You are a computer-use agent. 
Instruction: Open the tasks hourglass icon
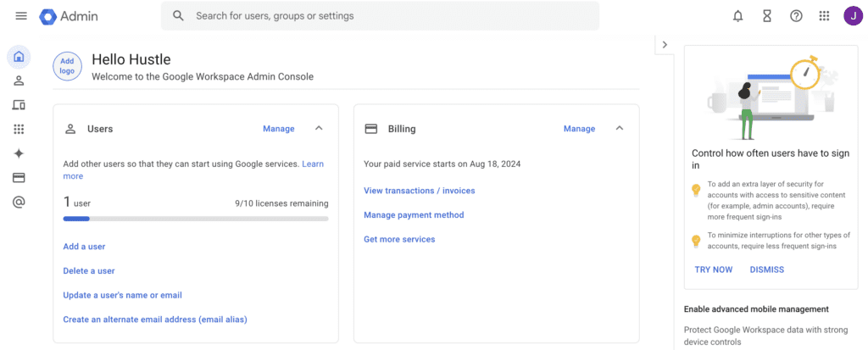click(x=767, y=16)
